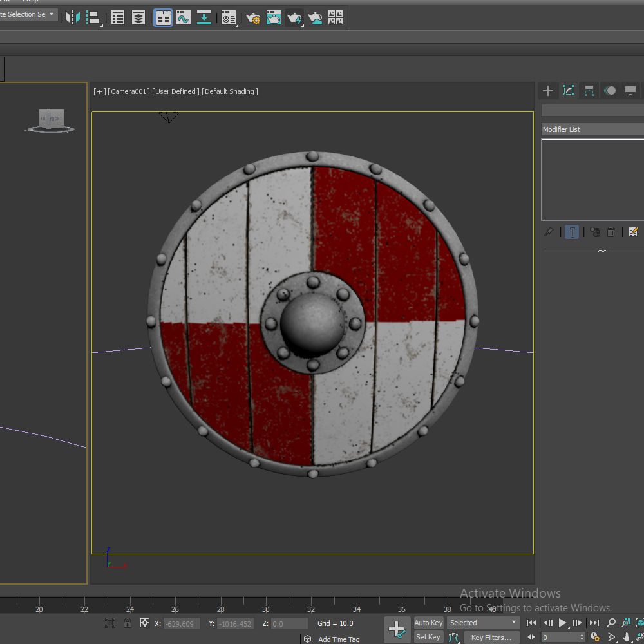Select the Zoom viewport tool
Image resolution: width=644 pixels, height=644 pixels.
coord(611,623)
